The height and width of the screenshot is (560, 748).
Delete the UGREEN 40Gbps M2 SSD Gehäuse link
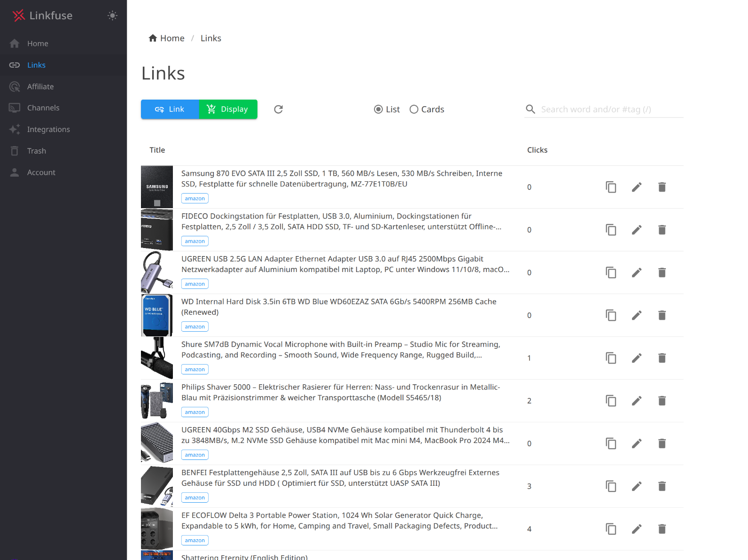662,443
